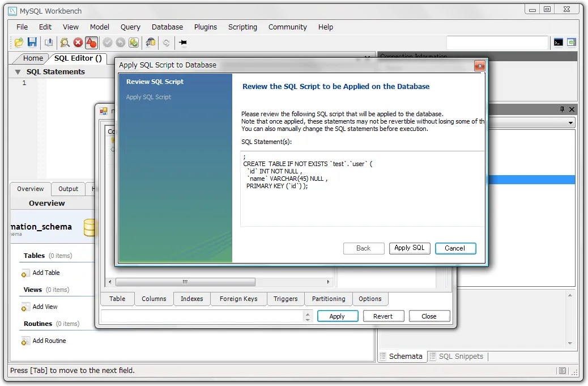Click the Add View icon
This screenshot has width=588, height=386.
pos(25,307)
